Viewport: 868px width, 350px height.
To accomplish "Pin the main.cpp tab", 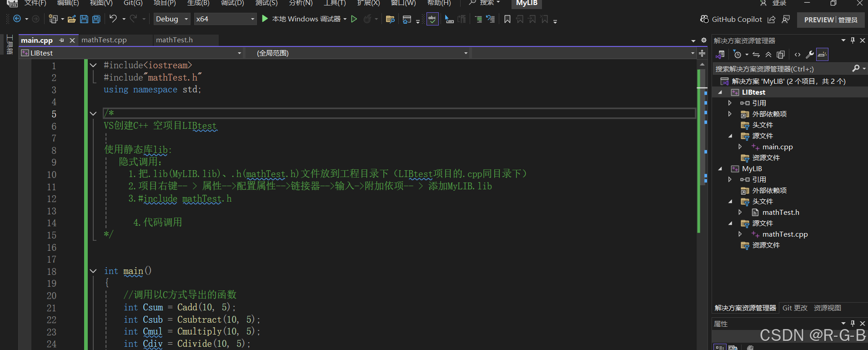I will (61, 40).
